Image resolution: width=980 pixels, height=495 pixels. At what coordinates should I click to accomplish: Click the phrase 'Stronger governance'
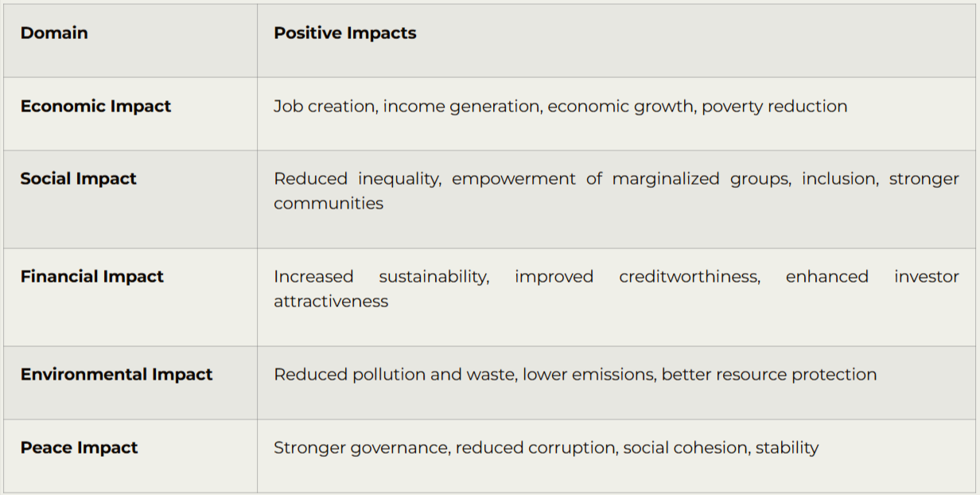point(362,447)
